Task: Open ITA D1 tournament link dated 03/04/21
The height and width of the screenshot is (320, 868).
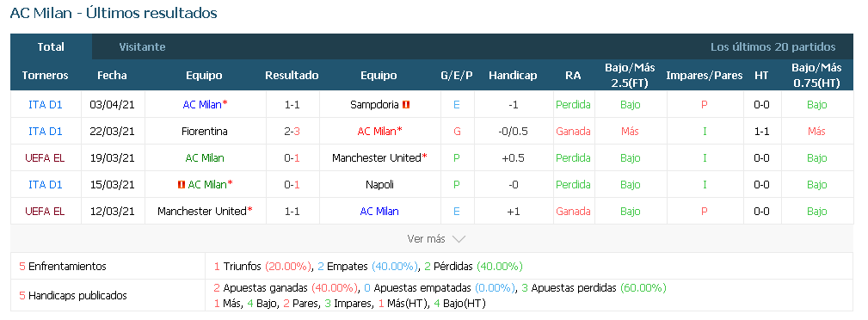Action: click(x=46, y=105)
